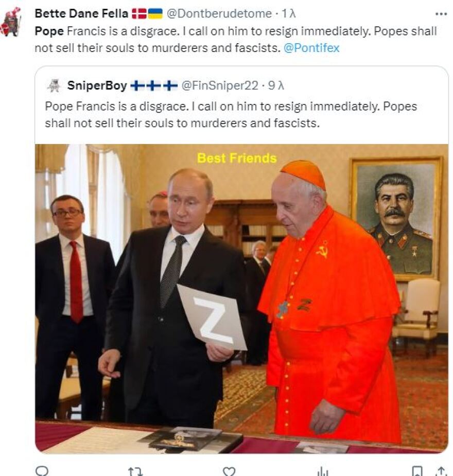Open the three-dot more options menu
This screenshot has height=476, width=453.
(x=441, y=14)
